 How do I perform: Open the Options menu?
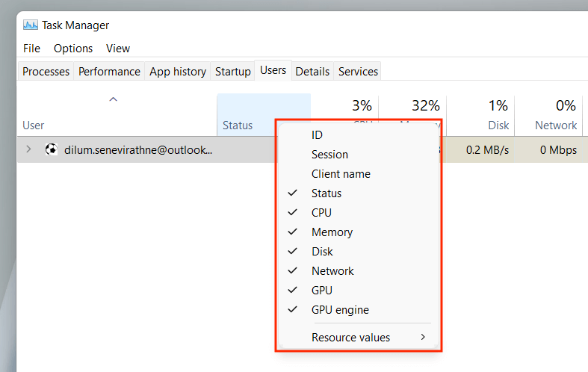tap(73, 49)
